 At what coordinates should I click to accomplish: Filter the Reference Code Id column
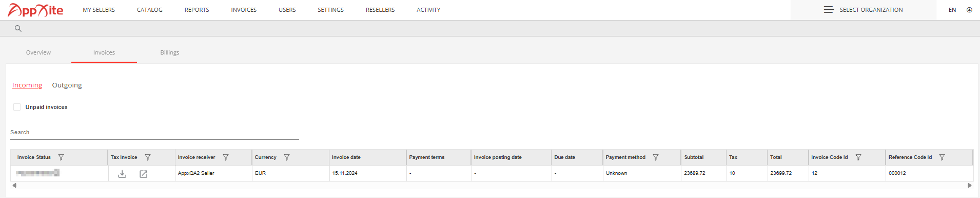pyautogui.click(x=942, y=157)
